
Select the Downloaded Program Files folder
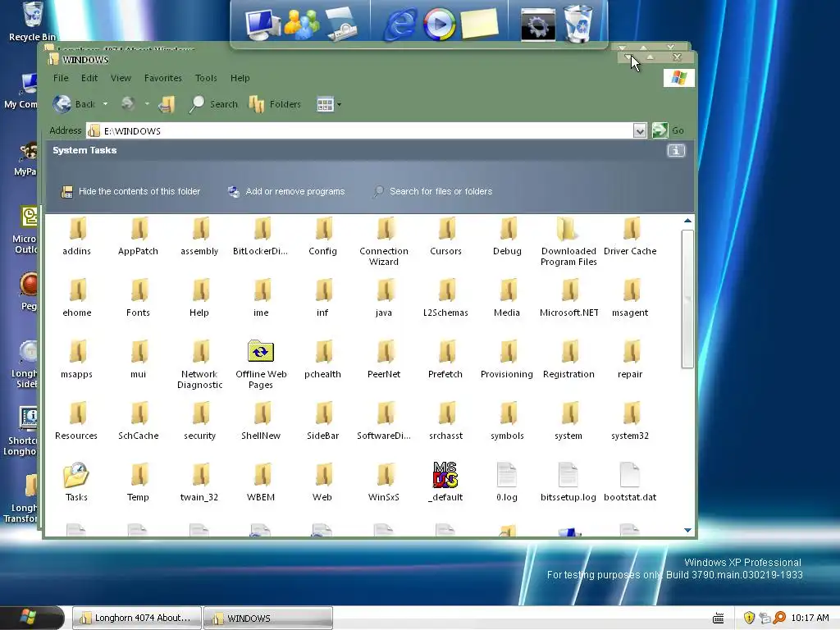point(568,241)
